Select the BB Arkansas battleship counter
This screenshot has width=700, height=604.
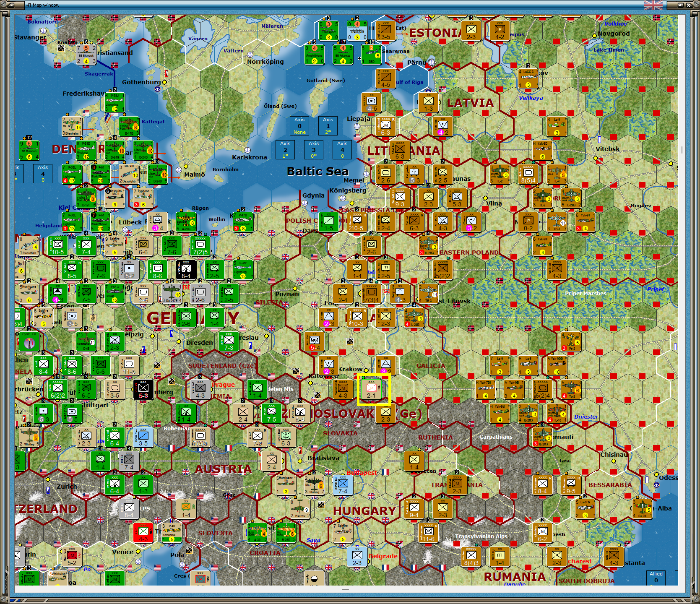click(x=343, y=55)
